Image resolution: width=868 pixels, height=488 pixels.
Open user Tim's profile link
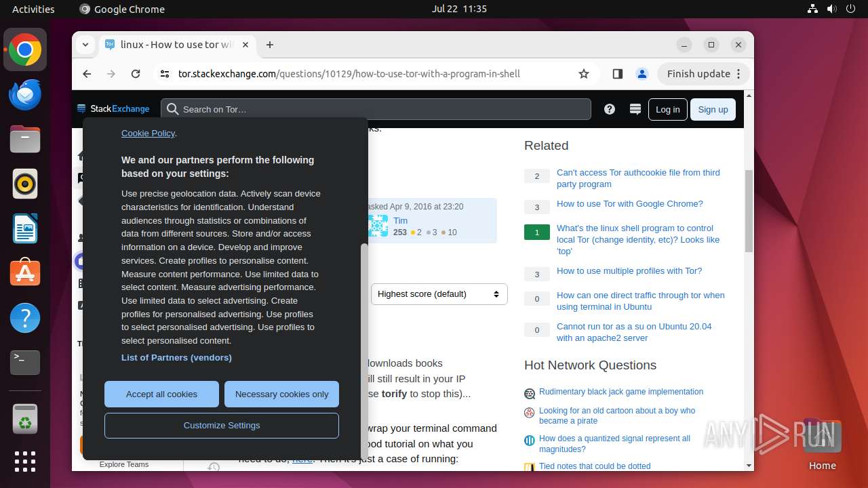point(401,221)
